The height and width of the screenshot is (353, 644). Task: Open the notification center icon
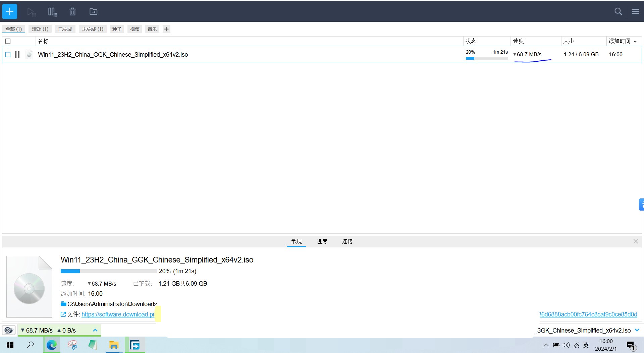(631, 345)
